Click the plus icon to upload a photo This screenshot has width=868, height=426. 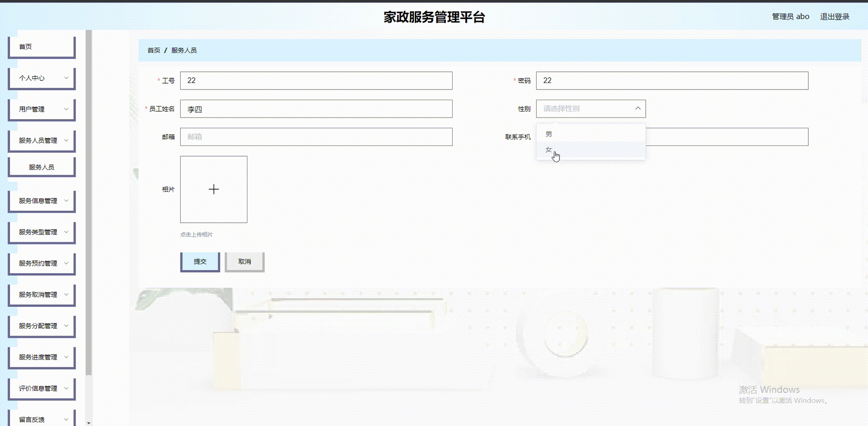[x=213, y=189]
